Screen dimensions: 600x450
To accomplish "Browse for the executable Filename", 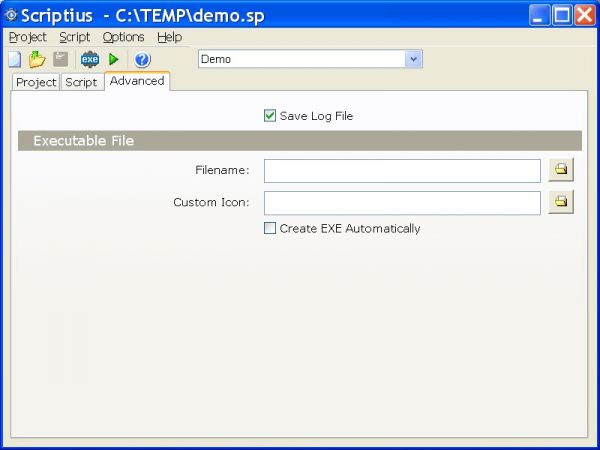I will [561, 169].
